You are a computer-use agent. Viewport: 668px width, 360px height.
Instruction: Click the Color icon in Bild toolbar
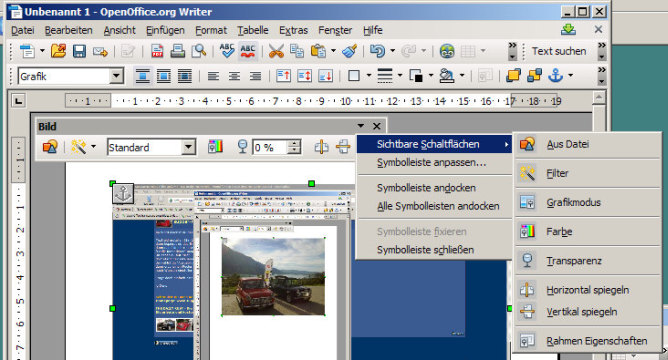[x=216, y=147]
